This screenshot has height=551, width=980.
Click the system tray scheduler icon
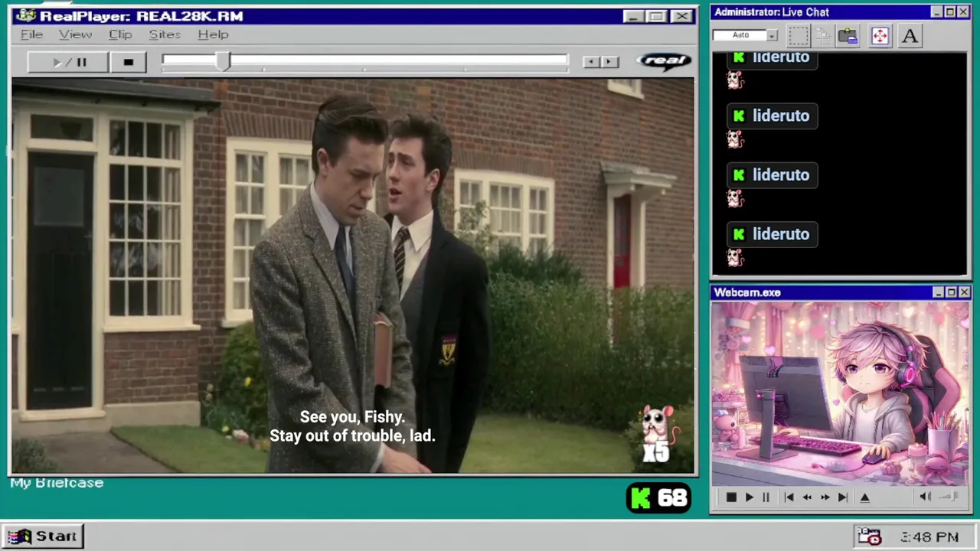coord(869,536)
